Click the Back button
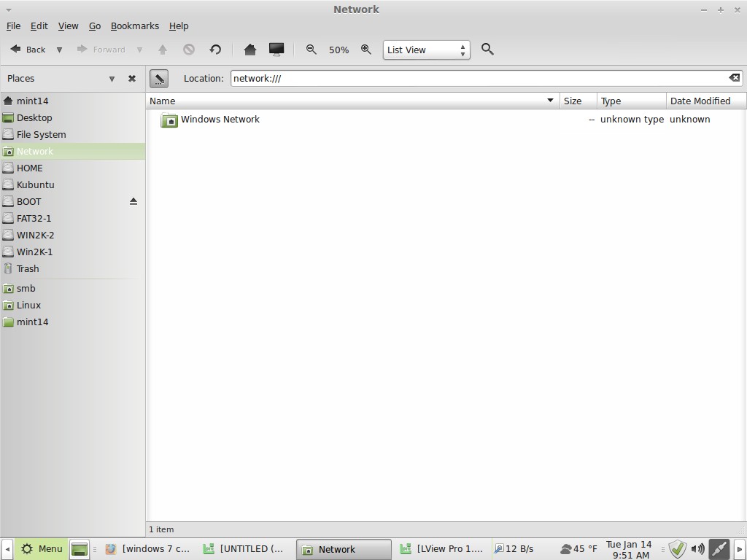The width and height of the screenshot is (747, 560). coord(28,50)
